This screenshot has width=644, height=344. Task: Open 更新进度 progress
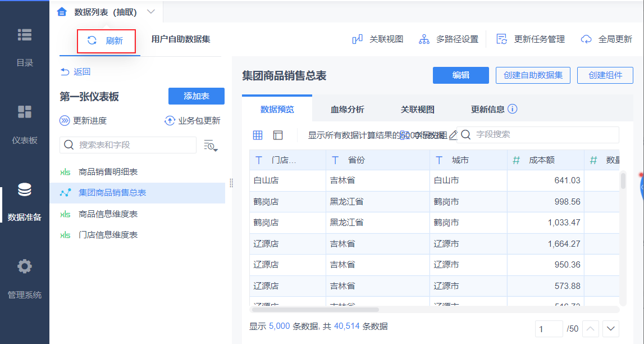pos(83,121)
